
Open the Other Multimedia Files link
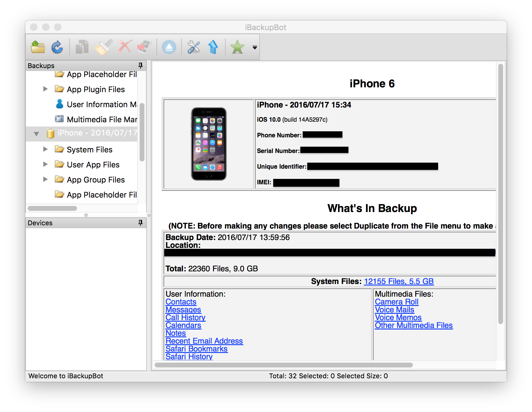click(414, 325)
